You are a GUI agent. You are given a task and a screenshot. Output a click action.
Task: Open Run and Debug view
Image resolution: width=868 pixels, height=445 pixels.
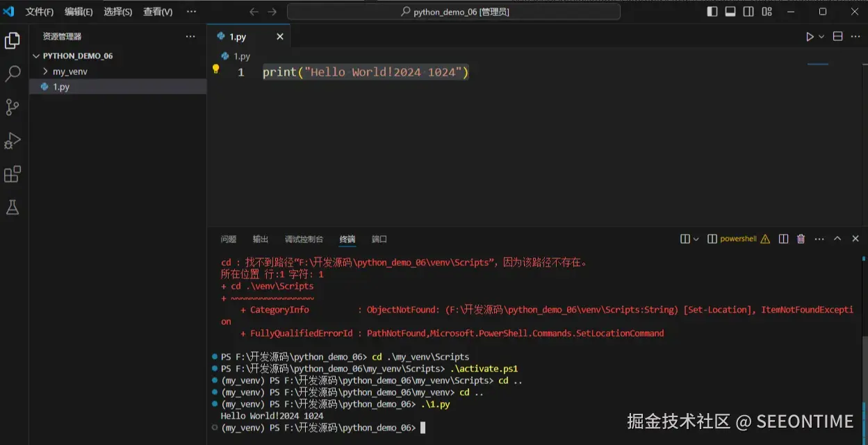point(13,141)
